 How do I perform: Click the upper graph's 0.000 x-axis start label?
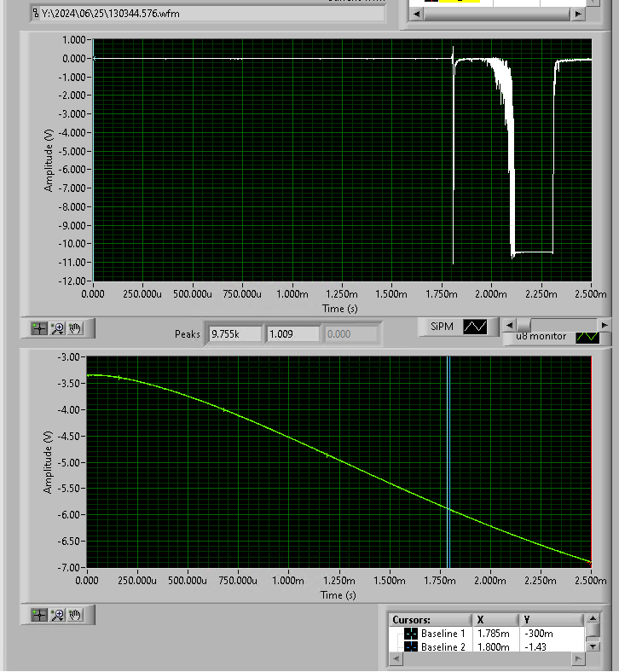click(x=93, y=294)
